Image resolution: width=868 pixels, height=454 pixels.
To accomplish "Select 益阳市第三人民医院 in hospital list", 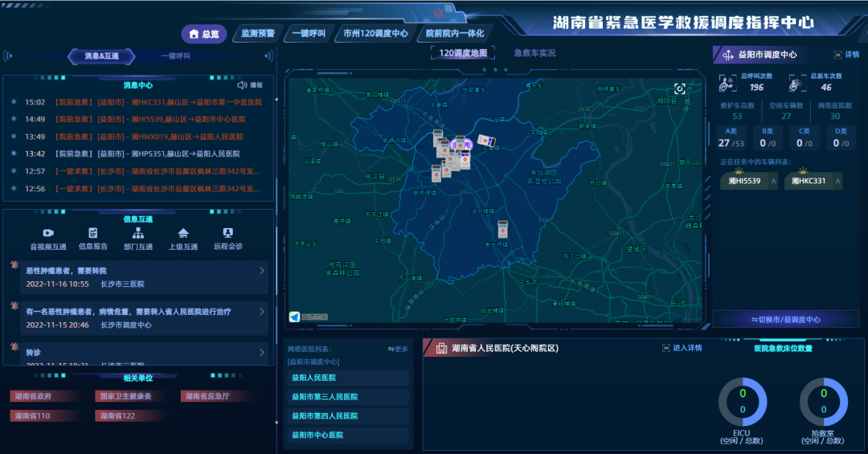I will tap(348, 397).
